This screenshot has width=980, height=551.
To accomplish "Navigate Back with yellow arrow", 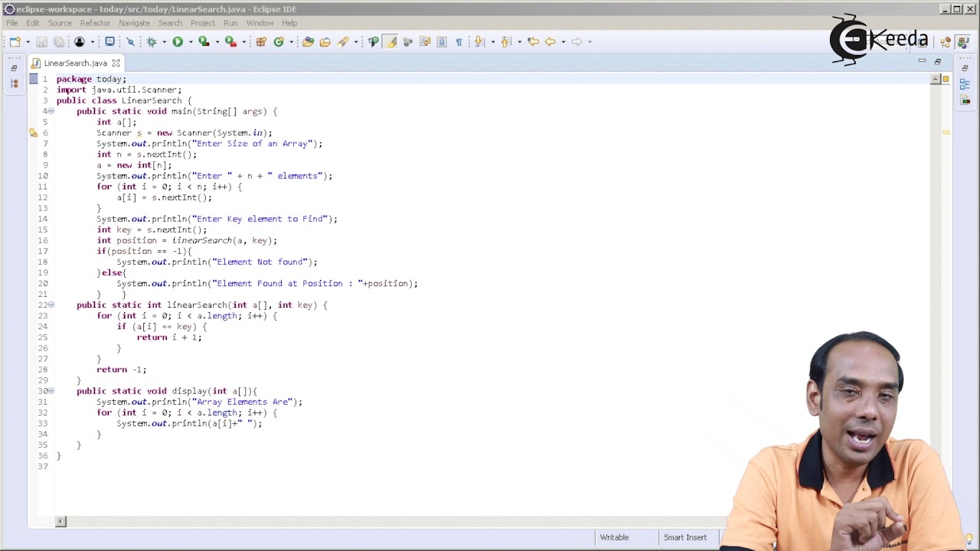I will 550,42.
